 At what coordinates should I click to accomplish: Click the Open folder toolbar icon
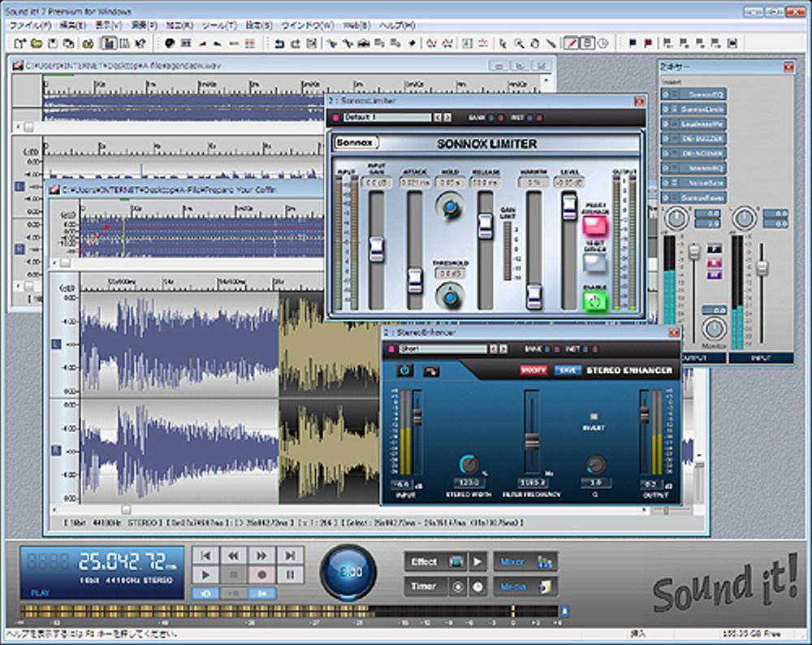point(37,44)
